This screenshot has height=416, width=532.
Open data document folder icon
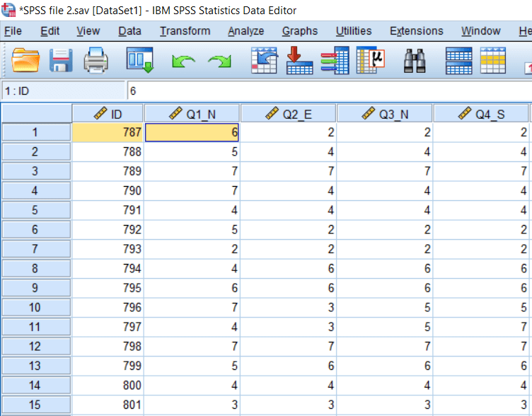point(25,60)
